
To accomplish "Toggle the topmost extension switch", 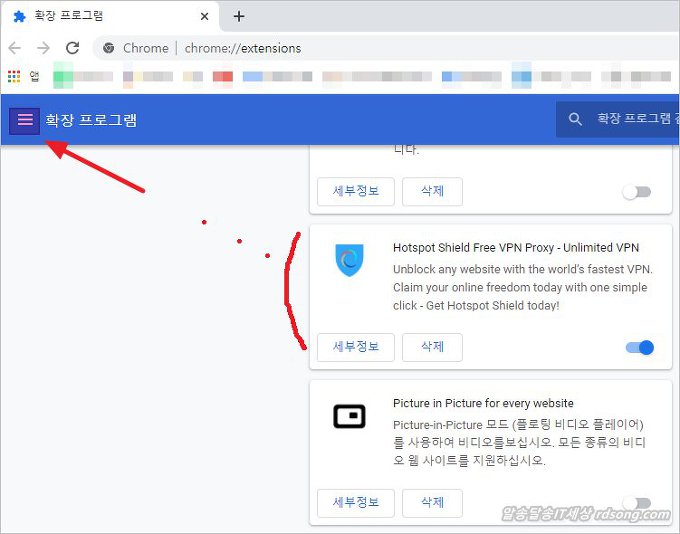I will (x=636, y=192).
